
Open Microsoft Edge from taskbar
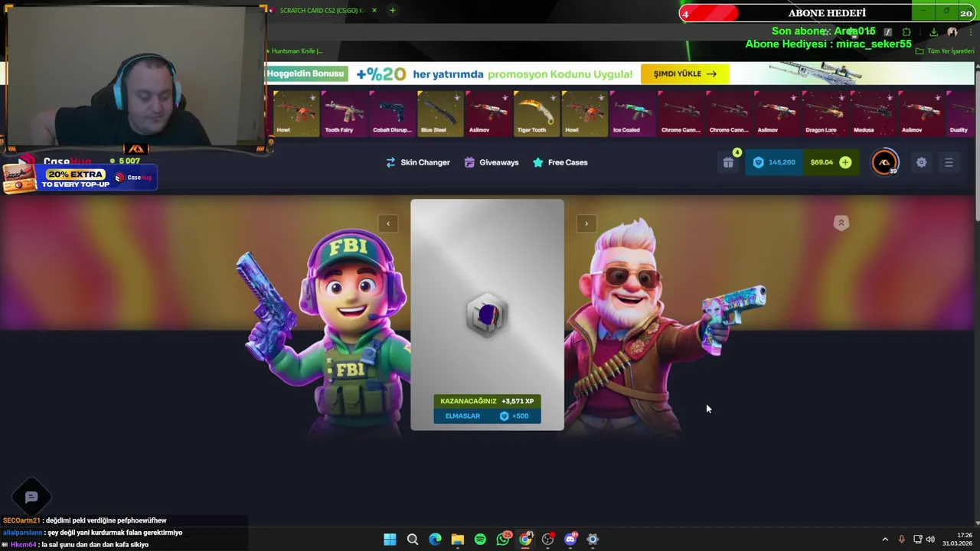click(x=435, y=540)
